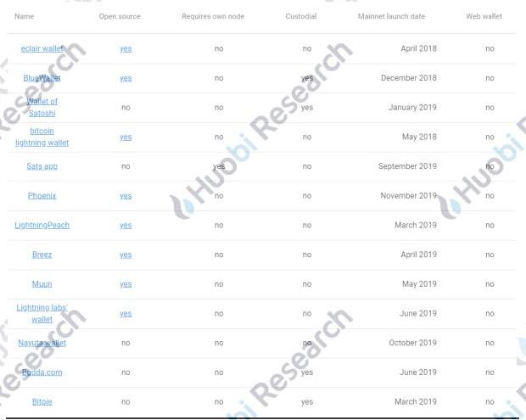Click eclair wallet's open source 'yes' link
Viewport: 526px width, 420px height.
click(x=126, y=49)
